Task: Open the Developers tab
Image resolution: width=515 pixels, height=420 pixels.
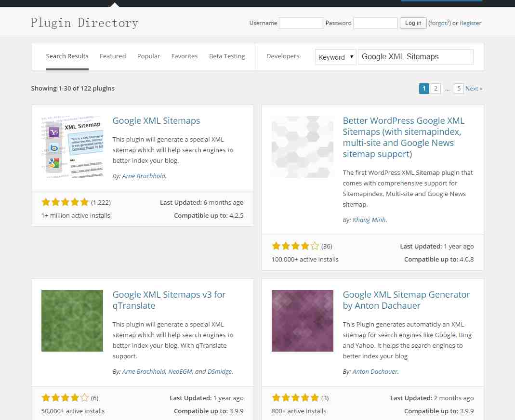Action: click(x=283, y=56)
